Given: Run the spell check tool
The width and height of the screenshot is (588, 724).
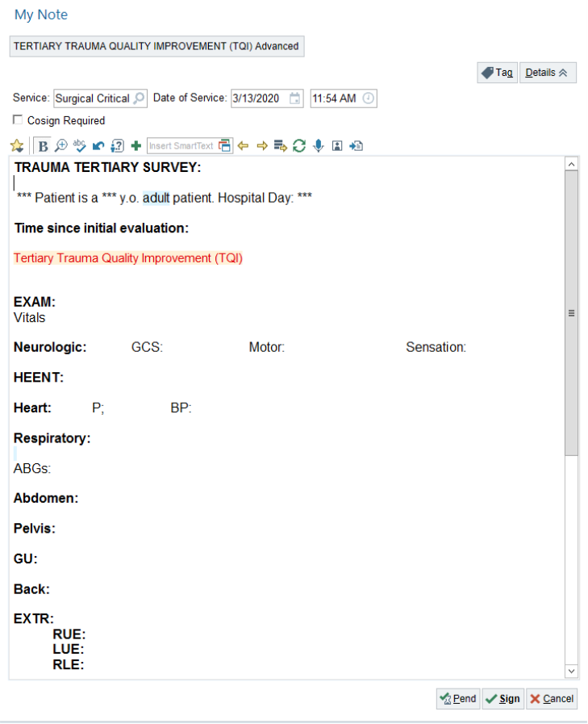Looking at the screenshot, I should [x=79, y=146].
